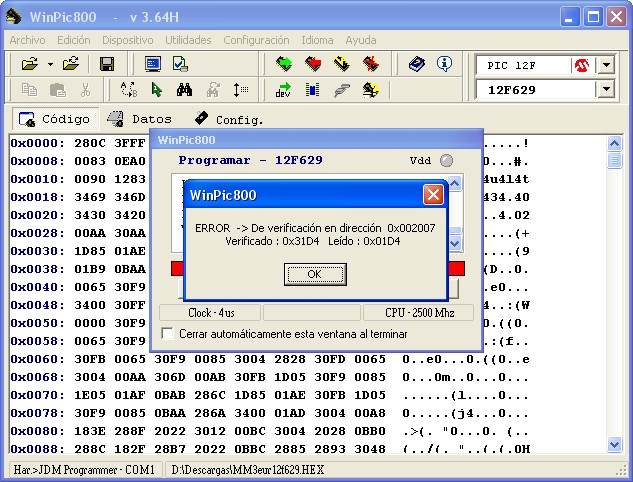Open software options with the checklist icon
This screenshot has height=482, width=633.
tap(180, 64)
